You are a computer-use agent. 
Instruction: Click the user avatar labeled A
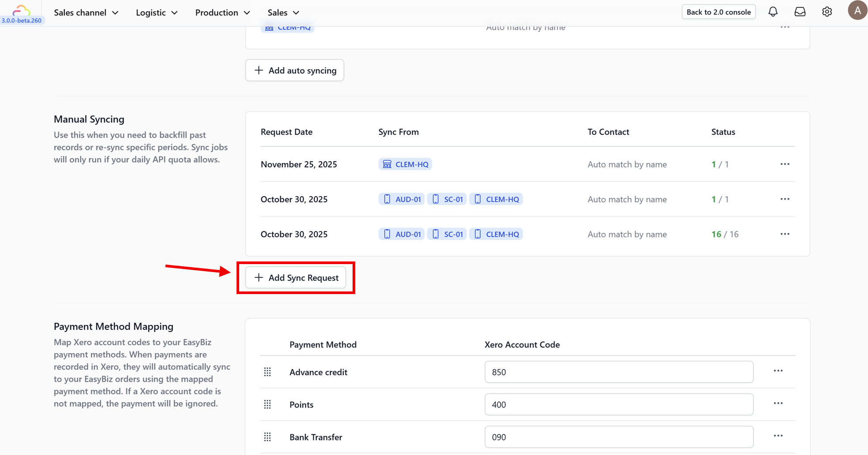857,10
